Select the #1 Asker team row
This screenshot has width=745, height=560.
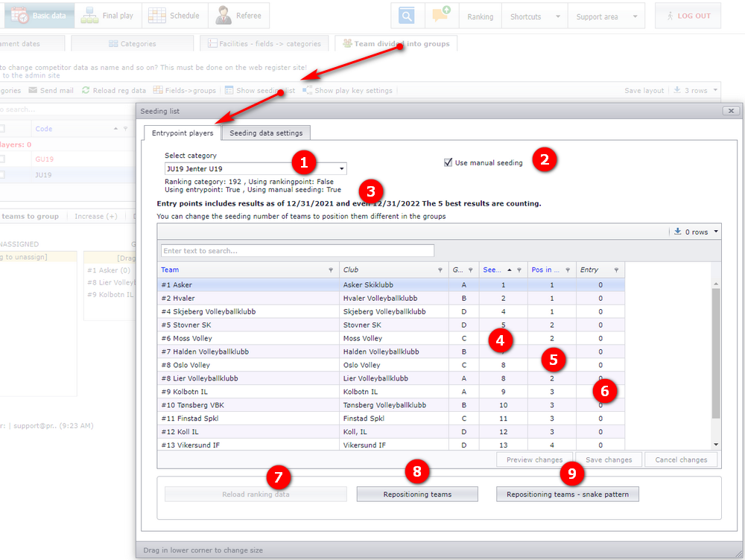pos(391,285)
